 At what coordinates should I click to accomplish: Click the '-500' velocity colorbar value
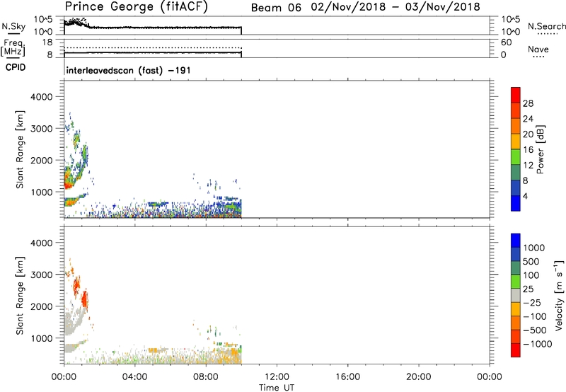tap(535, 330)
